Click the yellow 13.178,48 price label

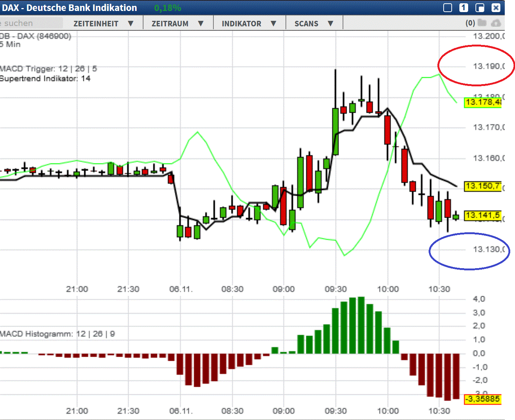click(x=483, y=103)
